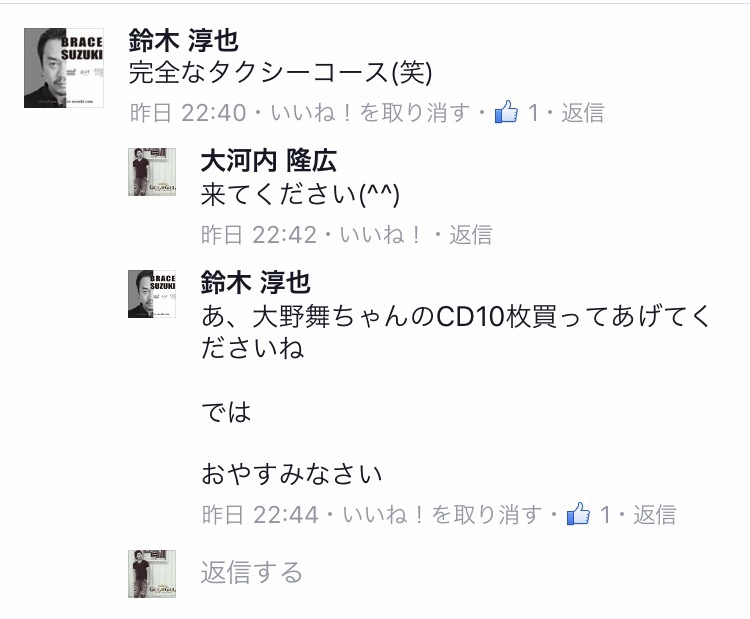Open 鈴木 淳也 name on top comment

184,40
